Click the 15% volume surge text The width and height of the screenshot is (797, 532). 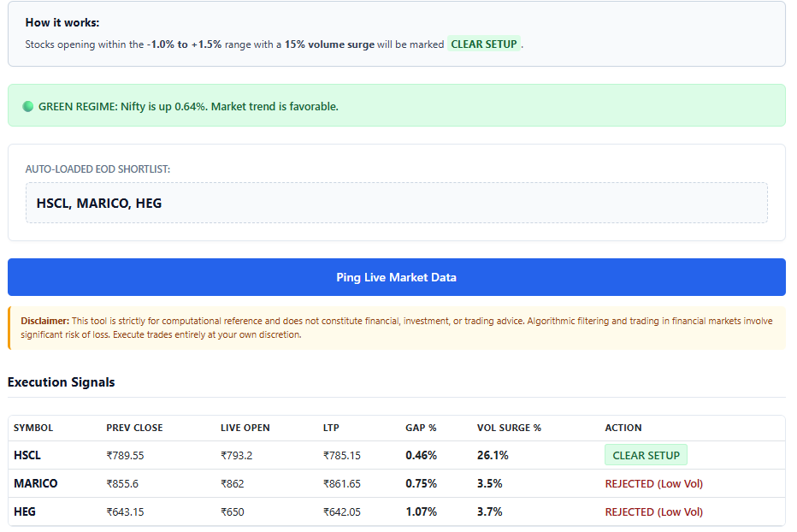point(329,44)
